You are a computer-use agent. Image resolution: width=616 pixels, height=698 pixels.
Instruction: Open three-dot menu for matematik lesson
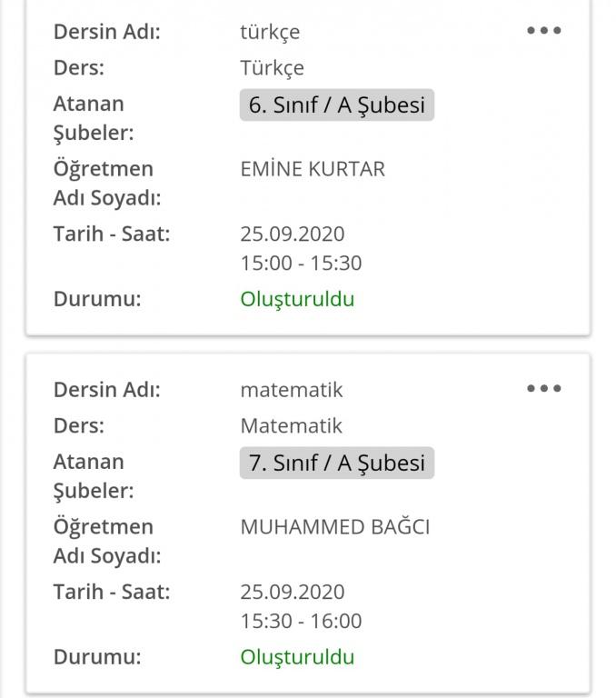coord(543,388)
